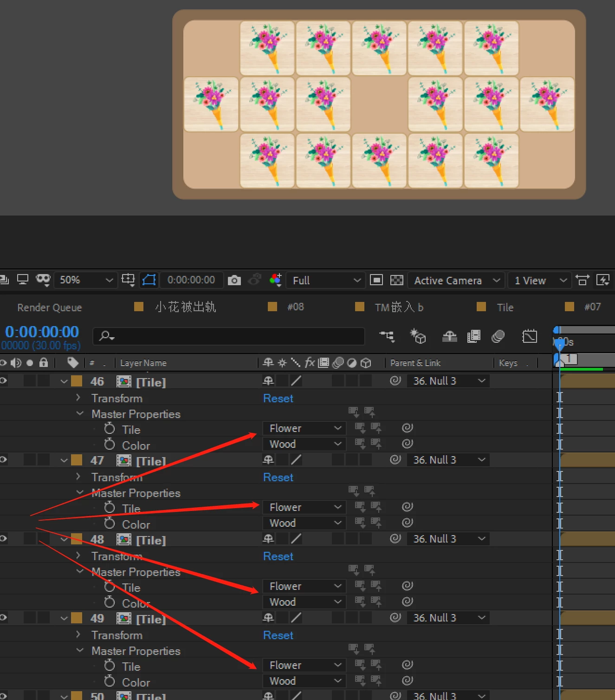Click push-to-master icon for layer 46 Tile property
Screen dimensions: 615x700
point(375,428)
